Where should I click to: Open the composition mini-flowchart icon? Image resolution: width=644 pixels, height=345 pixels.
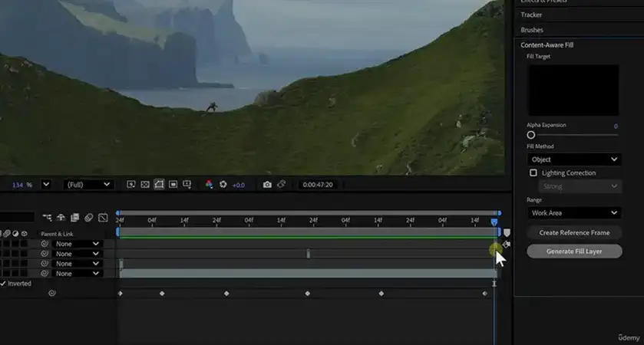pyautogui.click(x=48, y=218)
